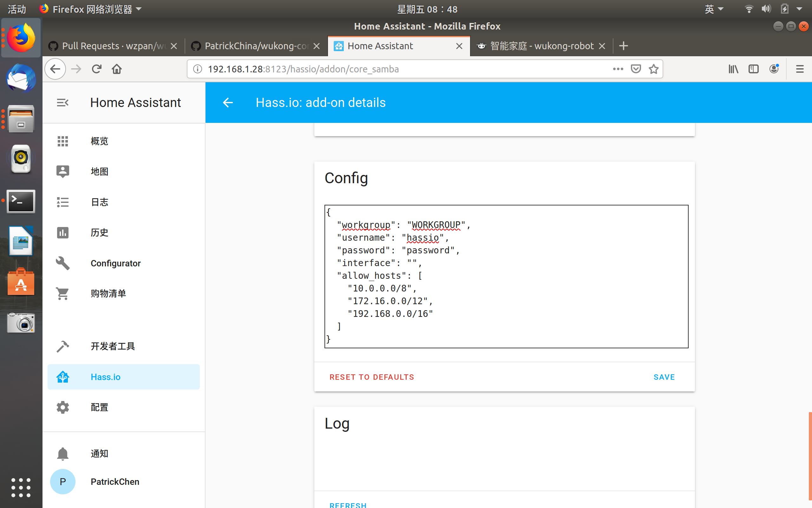Switch to Pull Requests wzpan tab
Image resolution: width=812 pixels, height=508 pixels.
(x=114, y=46)
